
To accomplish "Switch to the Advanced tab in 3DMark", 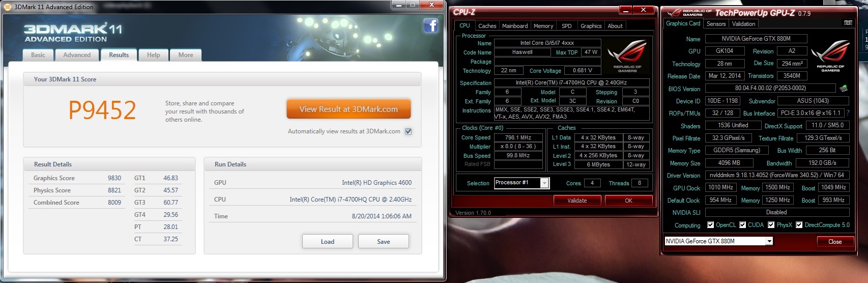I will pyautogui.click(x=77, y=55).
